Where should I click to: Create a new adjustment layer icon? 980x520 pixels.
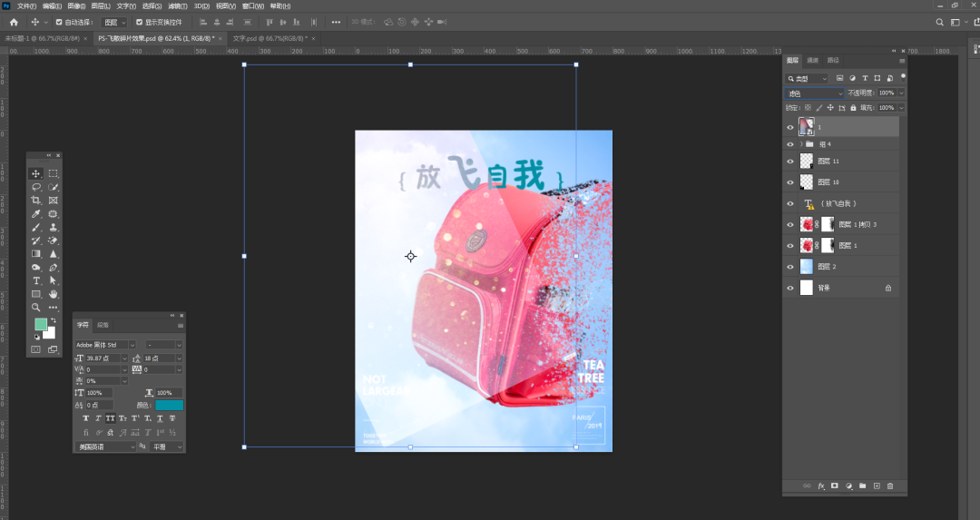point(848,486)
